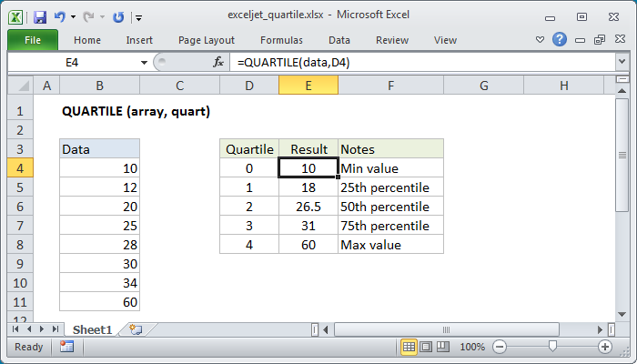
Task: Go to previous sheet navigation arrow
Action: pyautogui.click(x=29, y=329)
